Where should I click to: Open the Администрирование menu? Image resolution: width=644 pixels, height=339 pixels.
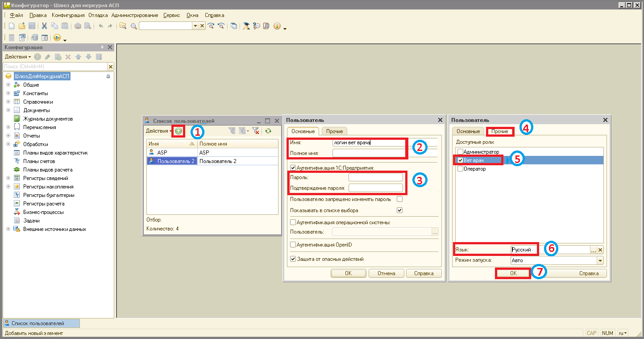tap(135, 15)
